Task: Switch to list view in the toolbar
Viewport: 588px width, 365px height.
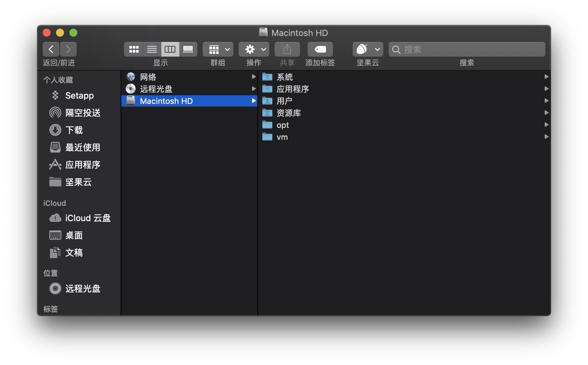Action: (x=152, y=49)
